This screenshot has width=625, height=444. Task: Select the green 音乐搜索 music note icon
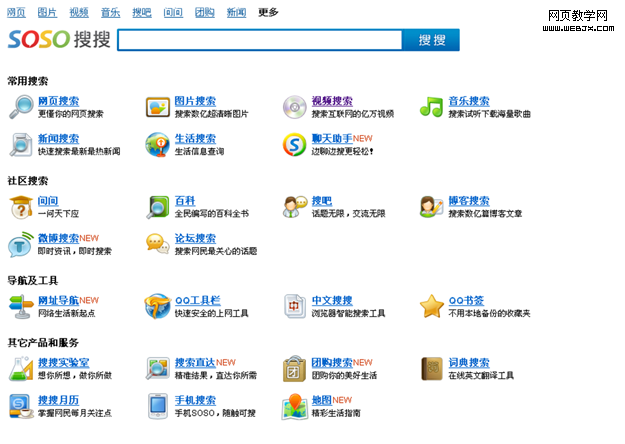click(x=431, y=107)
